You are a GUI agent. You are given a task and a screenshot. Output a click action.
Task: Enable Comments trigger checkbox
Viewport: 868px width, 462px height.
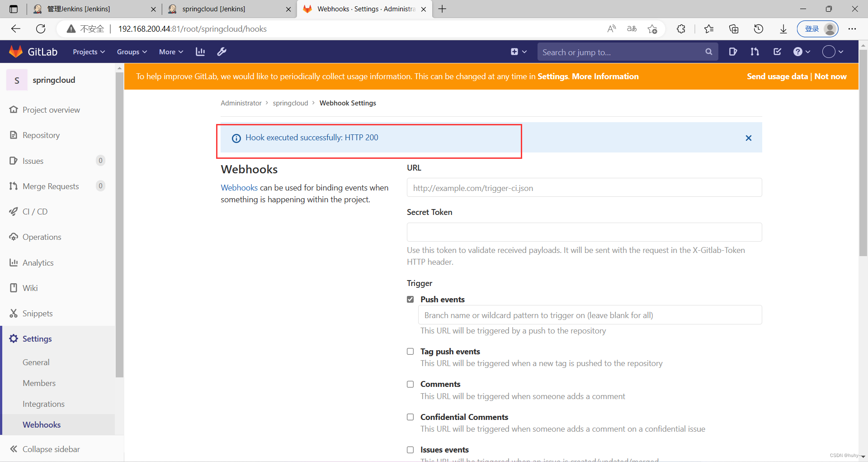pyautogui.click(x=410, y=384)
